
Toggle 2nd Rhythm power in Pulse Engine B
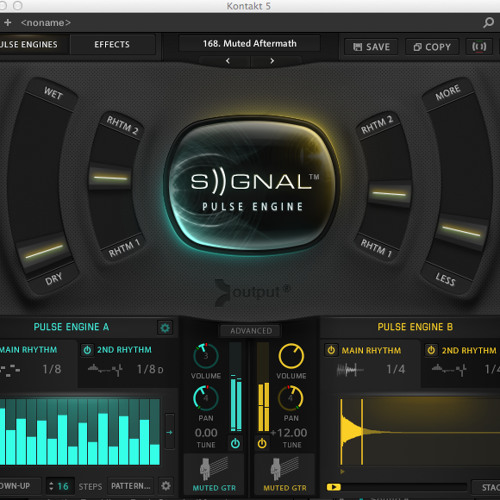click(431, 350)
